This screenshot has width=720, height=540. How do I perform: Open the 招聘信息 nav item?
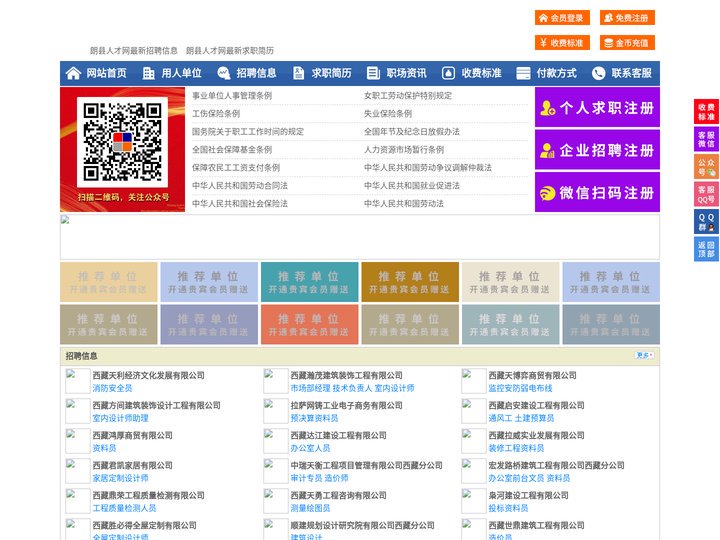[x=256, y=73]
